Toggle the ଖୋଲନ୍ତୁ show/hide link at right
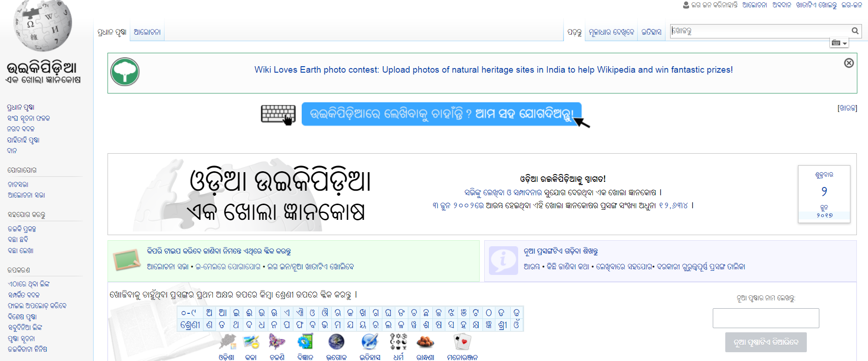 847,108
